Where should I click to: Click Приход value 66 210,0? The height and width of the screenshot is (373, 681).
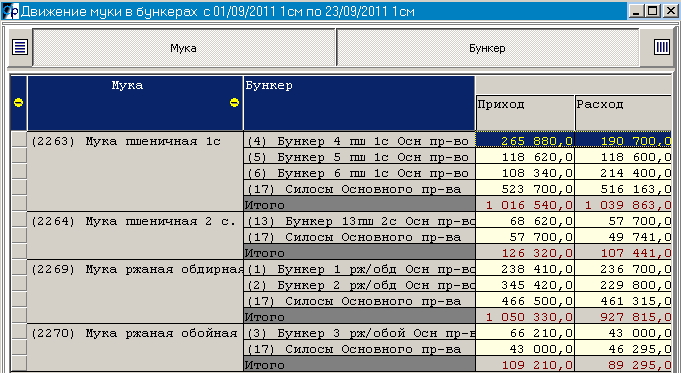click(x=525, y=333)
